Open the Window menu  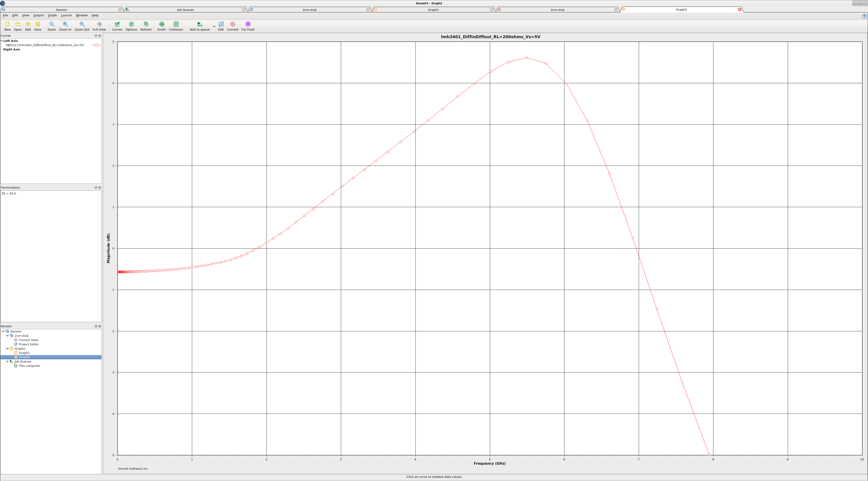[82, 16]
